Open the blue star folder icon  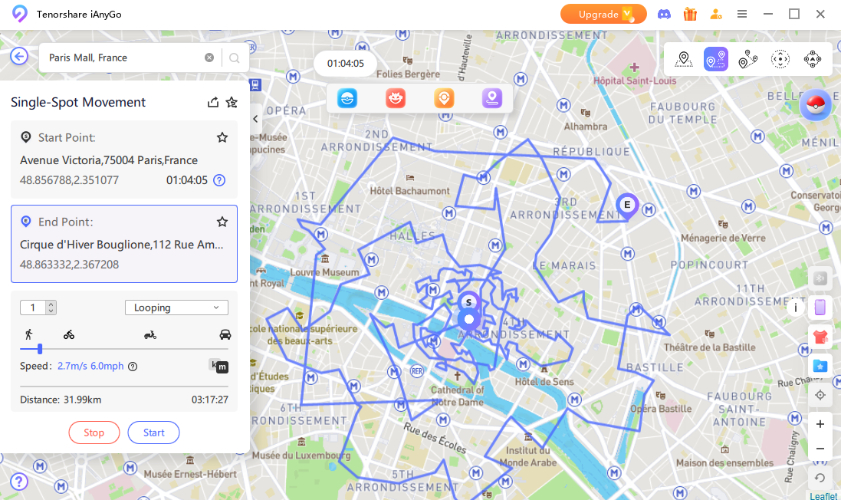click(820, 366)
